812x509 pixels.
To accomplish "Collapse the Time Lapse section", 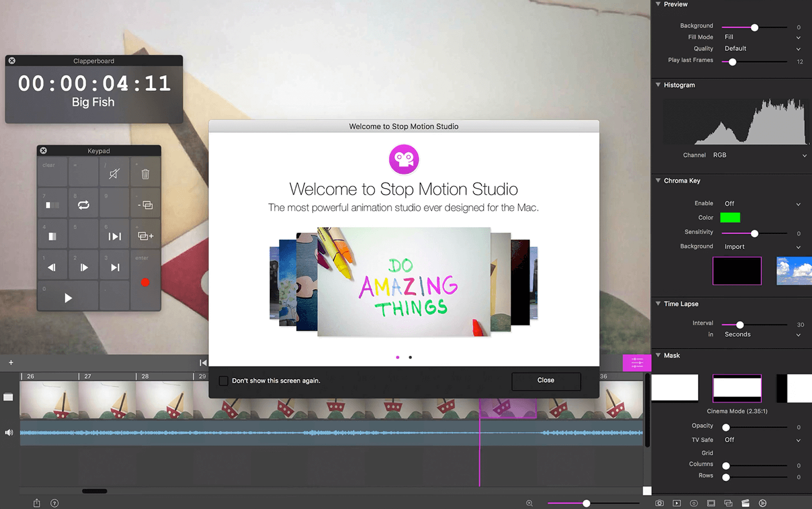I will (658, 304).
